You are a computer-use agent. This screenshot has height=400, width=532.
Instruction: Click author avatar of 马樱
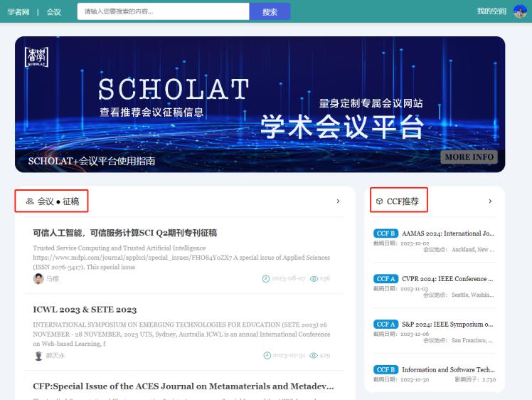tap(38, 279)
